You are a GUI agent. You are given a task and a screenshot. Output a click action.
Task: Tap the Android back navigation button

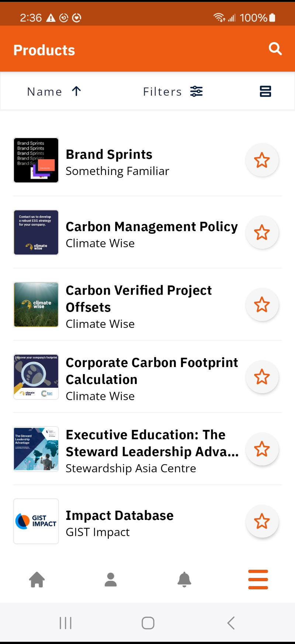pos(231,623)
